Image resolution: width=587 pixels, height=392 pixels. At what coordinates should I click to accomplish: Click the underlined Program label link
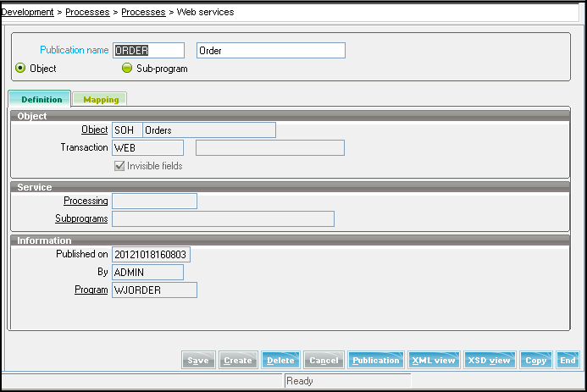(x=91, y=290)
